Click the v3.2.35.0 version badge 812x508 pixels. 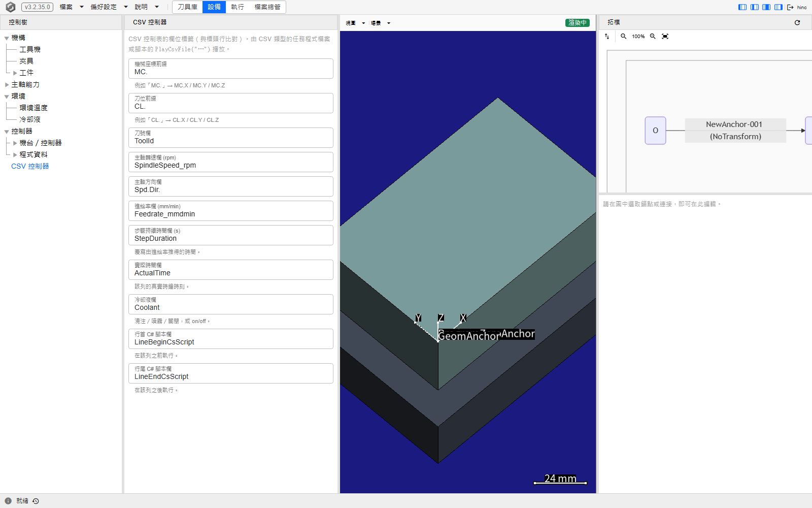(37, 7)
